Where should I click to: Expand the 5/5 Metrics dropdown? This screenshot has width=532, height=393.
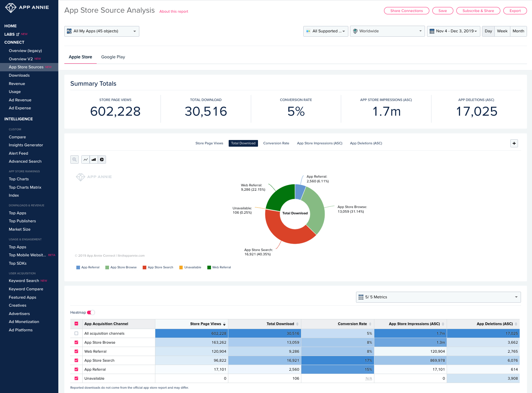pyautogui.click(x=438, y=297)
